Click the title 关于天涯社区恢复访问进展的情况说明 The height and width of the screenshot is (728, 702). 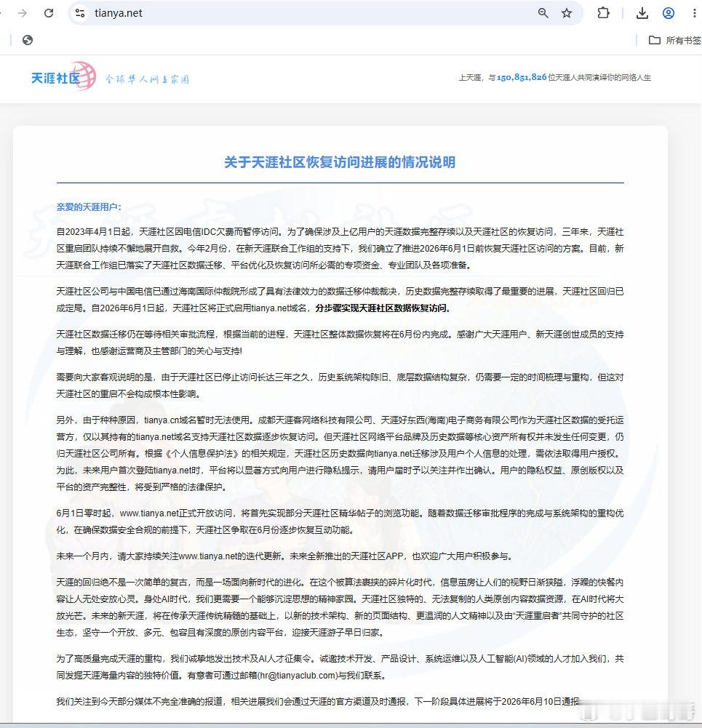click(x=340, y=162)
